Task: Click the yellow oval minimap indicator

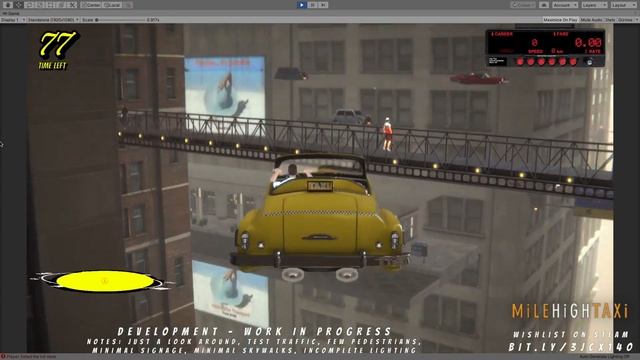Action: [104, 281]
